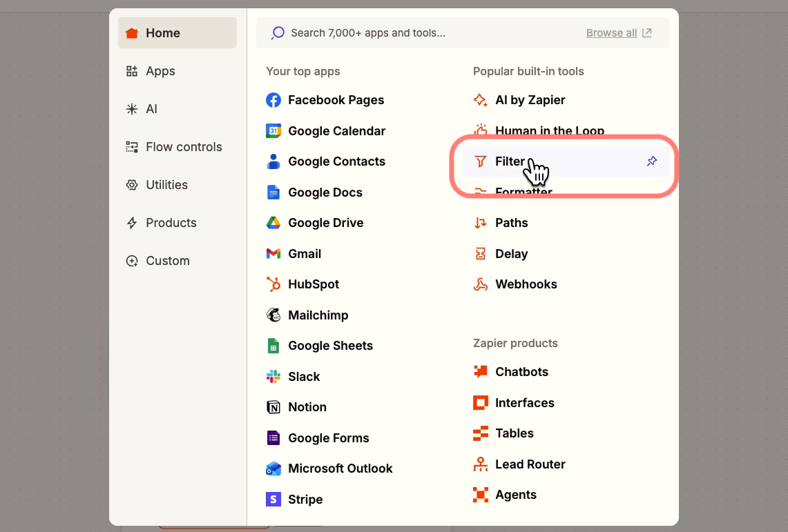Select the Tables product label
Screen dimensions: 788x532
515,433
